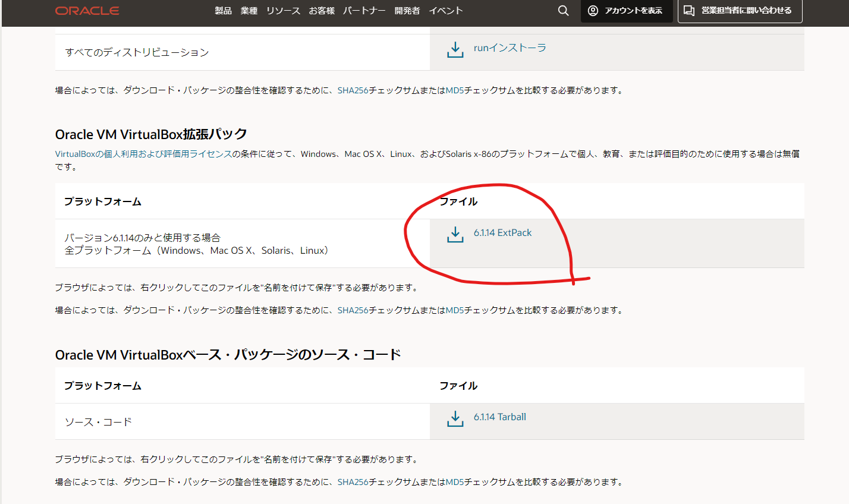849x504 pixels.
Task: Click the Oracle VM VirtualBox拡張パック heading
Action: point(151,134)
